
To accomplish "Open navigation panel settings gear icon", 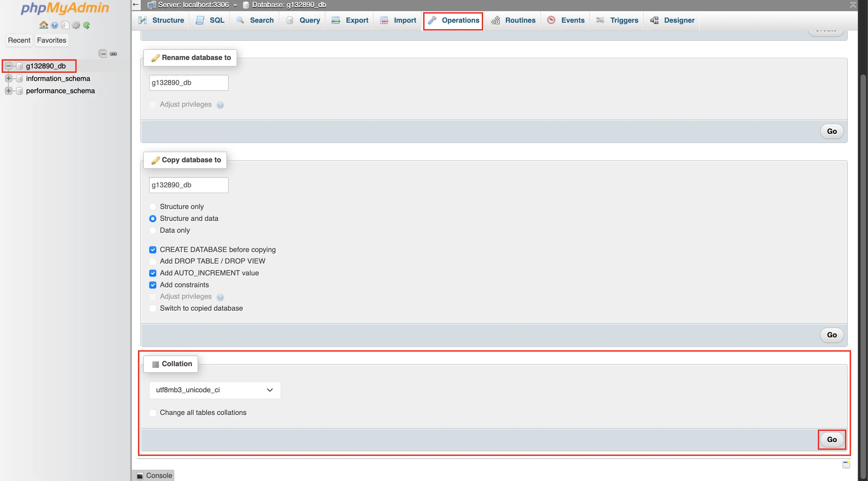I will click(x=76, y=25).
